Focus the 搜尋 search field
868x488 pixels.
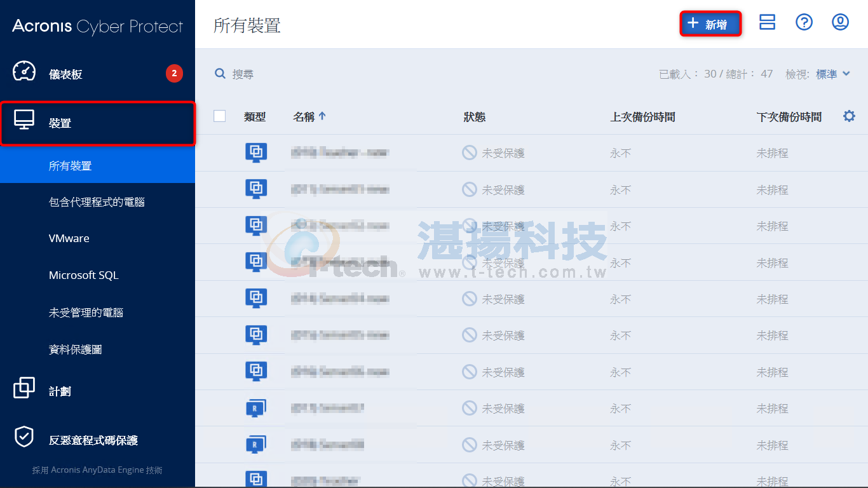pyautogui.click(x=243, y=74)
